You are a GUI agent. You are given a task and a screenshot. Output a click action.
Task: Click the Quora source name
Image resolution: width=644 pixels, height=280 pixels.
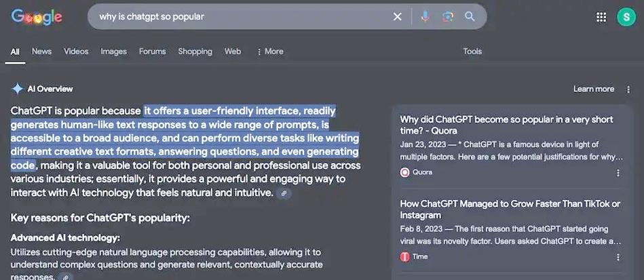click(x=422, y=172)
